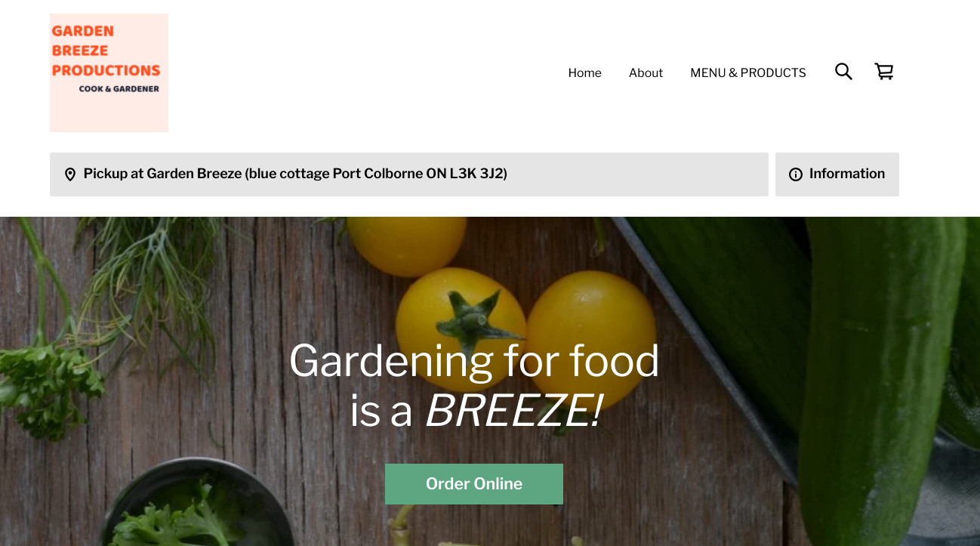
Task: Open the shopping cart icon
Action: [x=884, y=72]
